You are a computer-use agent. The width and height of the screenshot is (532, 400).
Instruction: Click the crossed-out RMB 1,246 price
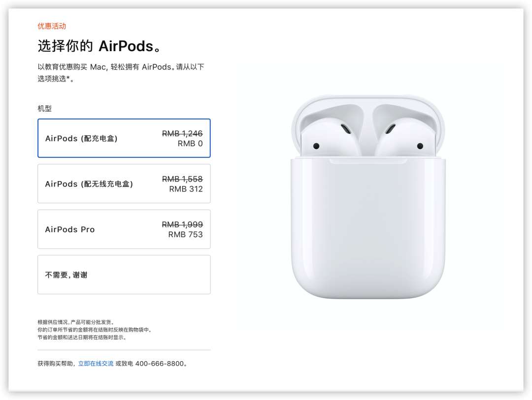coord(182,133)
